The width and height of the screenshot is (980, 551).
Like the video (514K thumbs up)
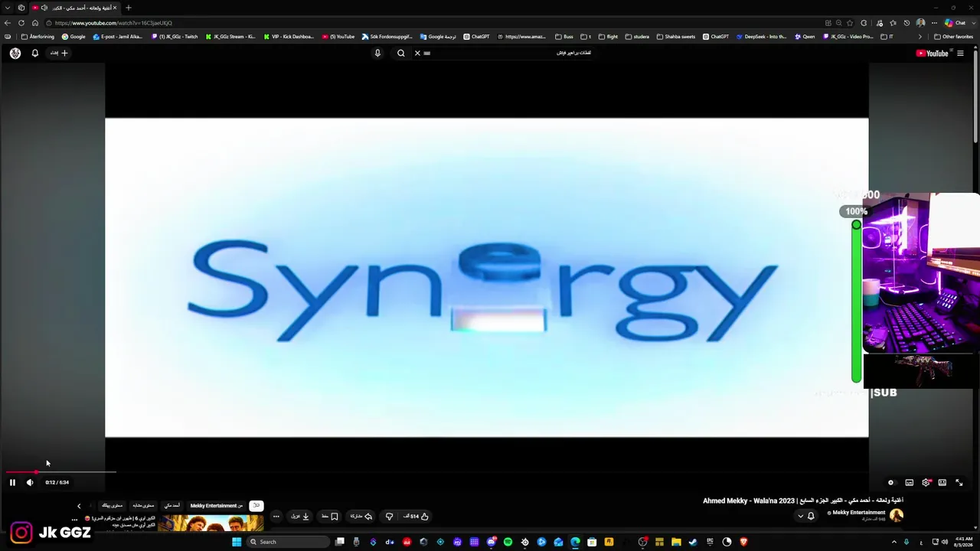pyautogui.click(x=417, y=517)
